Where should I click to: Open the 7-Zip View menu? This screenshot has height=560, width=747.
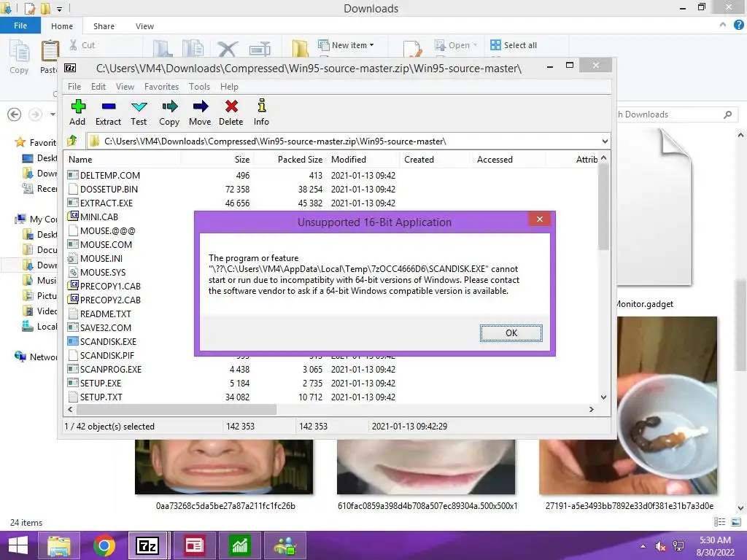coord(125,87)
